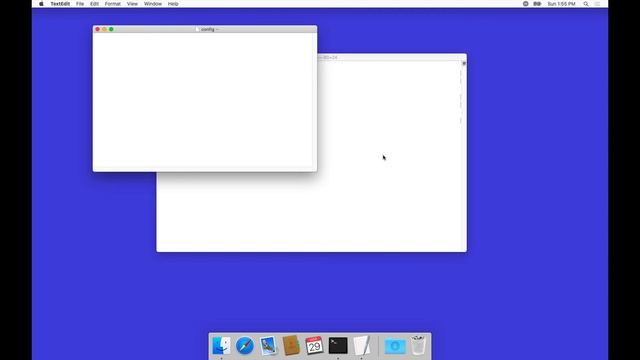Open the blue Downloads folder in Dock
Image resolution: width=640 pixels, height=360 pixels.
point(395,346)
